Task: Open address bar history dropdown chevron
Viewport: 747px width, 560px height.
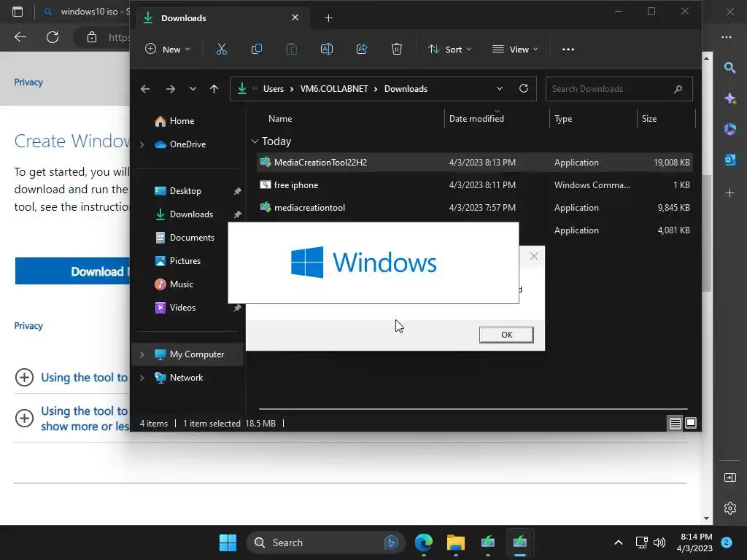Action: point(499,88)
